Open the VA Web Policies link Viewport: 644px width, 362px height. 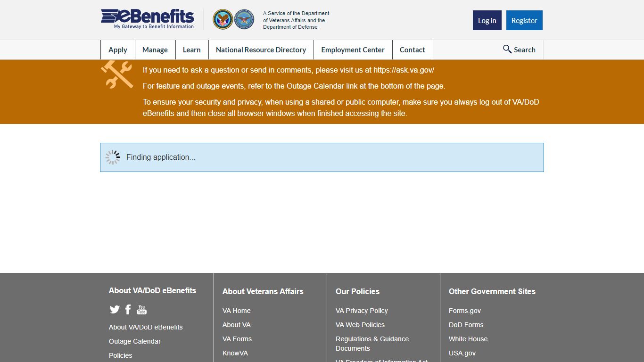pyautogui.click(x=360, y=325)
